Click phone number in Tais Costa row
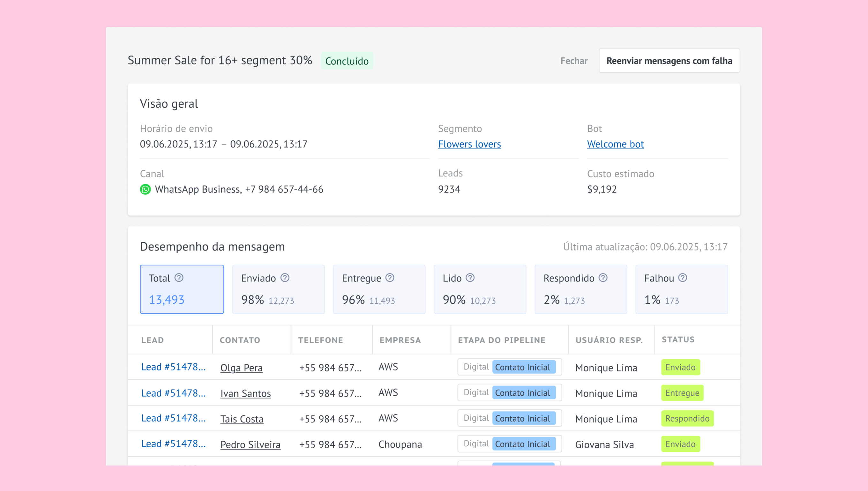Image resolution: width=868 pixels, height=491 pixels. [330, 419]
